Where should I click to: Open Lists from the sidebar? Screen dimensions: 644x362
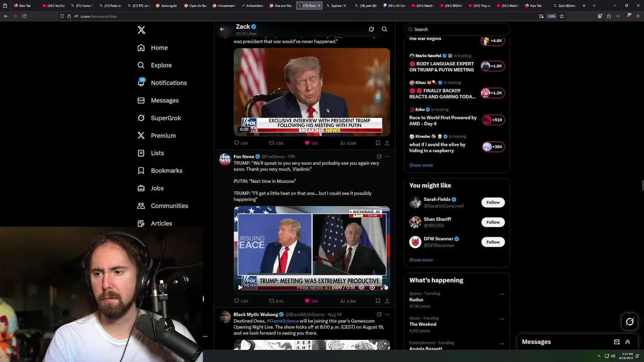click(150, 153)
